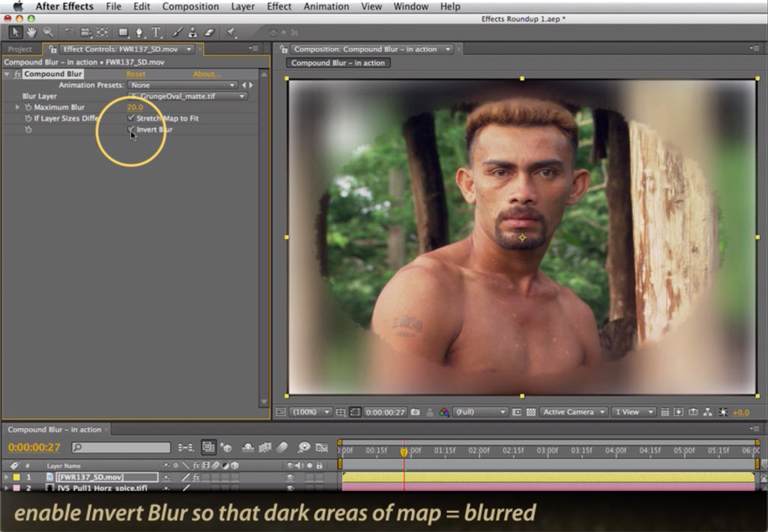Open the Composition Mini-Flowchart in timeline

click(186, 447)
